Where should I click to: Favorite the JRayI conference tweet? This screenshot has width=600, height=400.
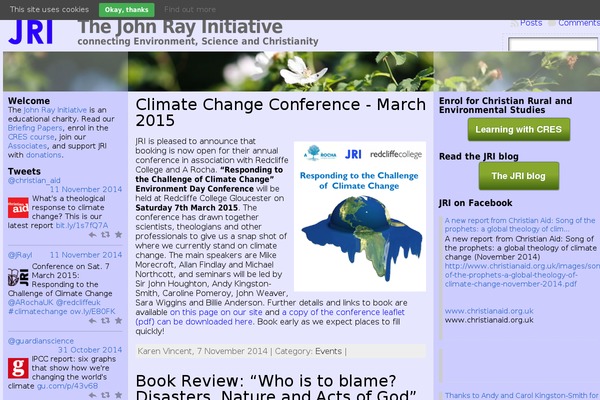click(119, 321)
